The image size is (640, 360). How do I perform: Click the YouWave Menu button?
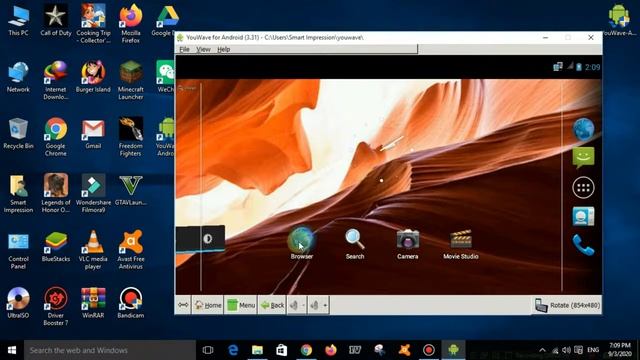click(x=241, y=305)
